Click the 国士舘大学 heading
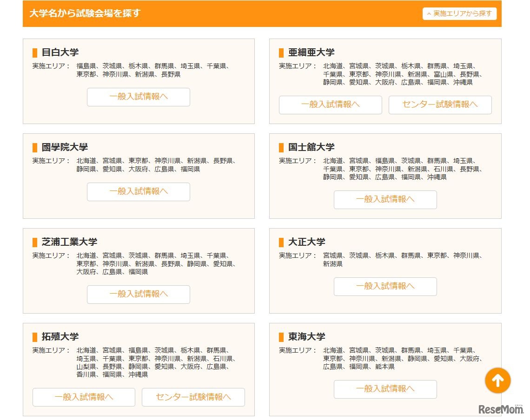530x420 pixels. point(311,147)
